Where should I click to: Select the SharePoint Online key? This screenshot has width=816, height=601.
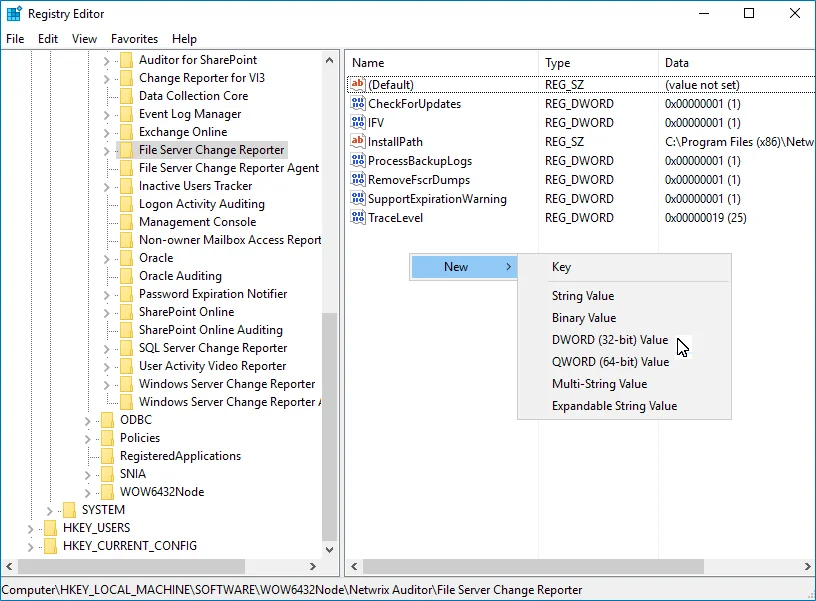pyautogui.click(x=186, y=312)
